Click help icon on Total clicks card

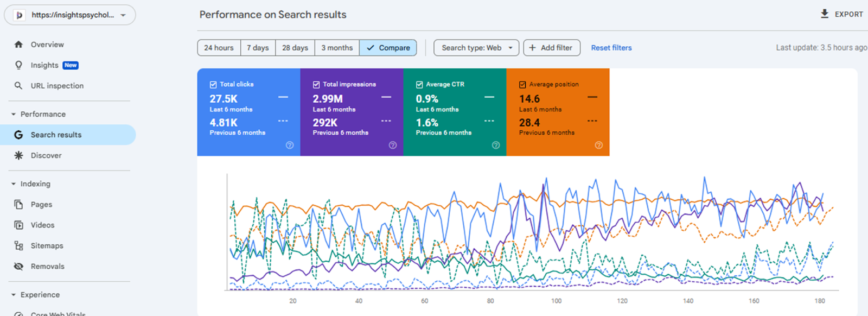point(290,145)
